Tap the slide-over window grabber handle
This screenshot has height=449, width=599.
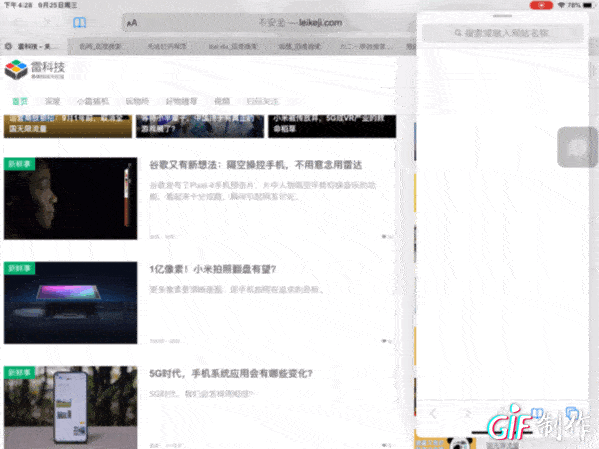[x=502, y=16]
